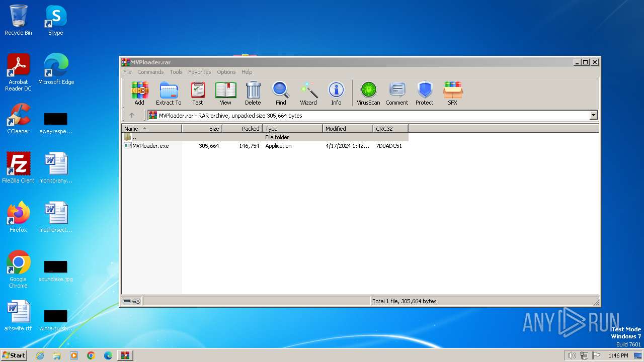Open Internet Explorer from taskbar
Image resolution: width=644 pixels, height=362 pixels.
(x=40, y=355)
